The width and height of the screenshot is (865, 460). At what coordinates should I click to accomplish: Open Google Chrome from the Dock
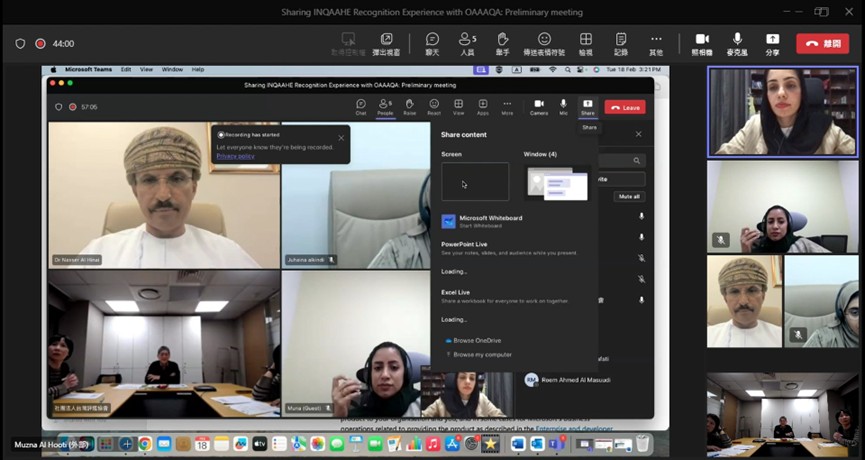click(x=145, y=443)
